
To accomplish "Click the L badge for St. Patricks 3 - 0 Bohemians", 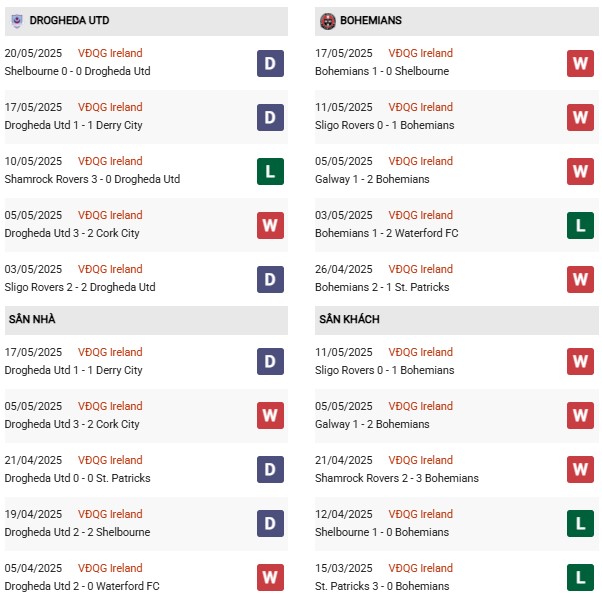I will pos(581,578).
